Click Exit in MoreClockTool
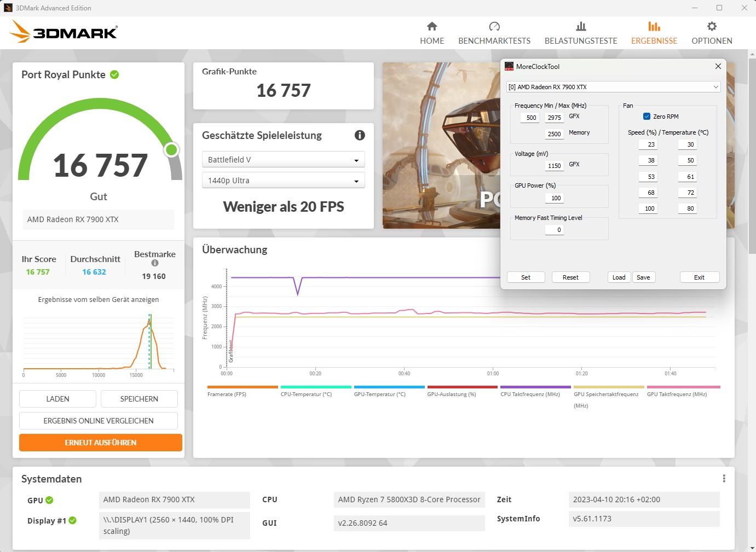Screen dimensions: 756x552 click(699, 277)
